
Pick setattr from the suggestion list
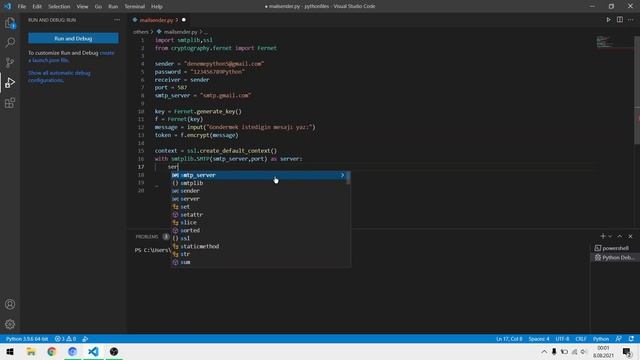click(x=260, y=215)
